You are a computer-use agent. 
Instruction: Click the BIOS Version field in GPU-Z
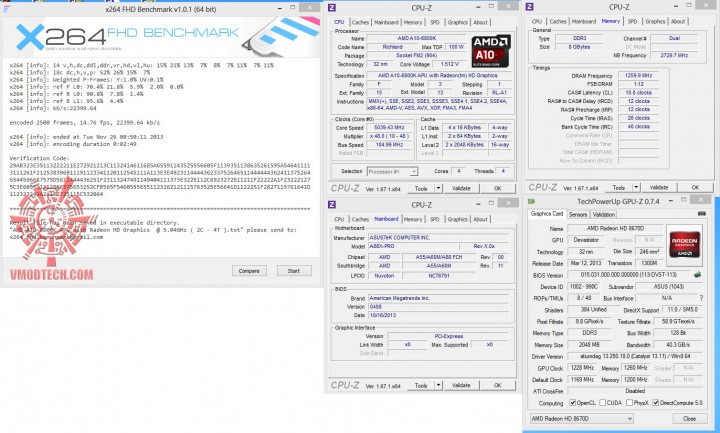coord(629,275)
